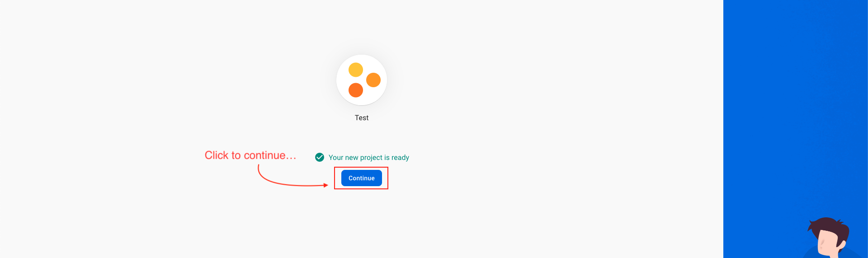Click the dark orange dot at the logo's bottom
Image resolution: width=868 pixels, height=258 pixels.
(x=356, y=90)
